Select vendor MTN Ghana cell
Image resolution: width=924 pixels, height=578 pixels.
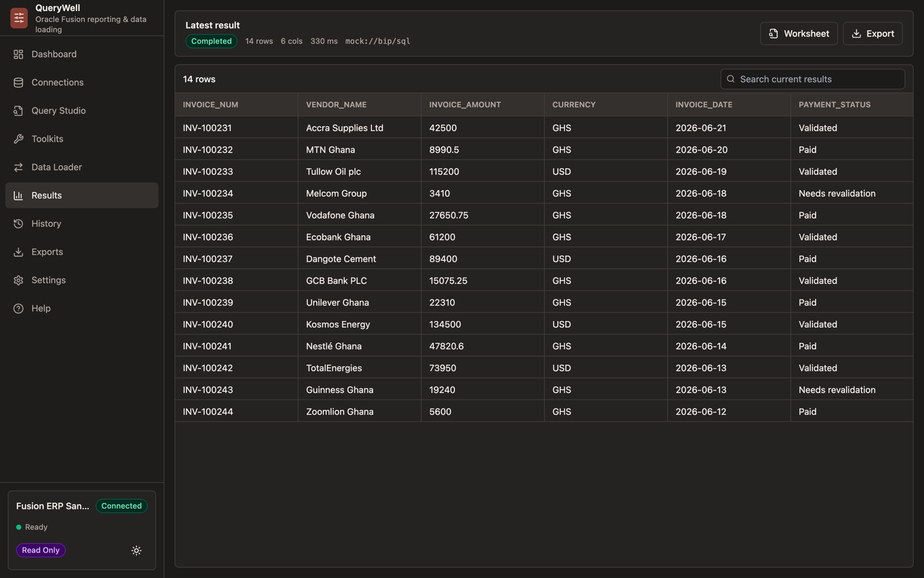coord(360,150)
